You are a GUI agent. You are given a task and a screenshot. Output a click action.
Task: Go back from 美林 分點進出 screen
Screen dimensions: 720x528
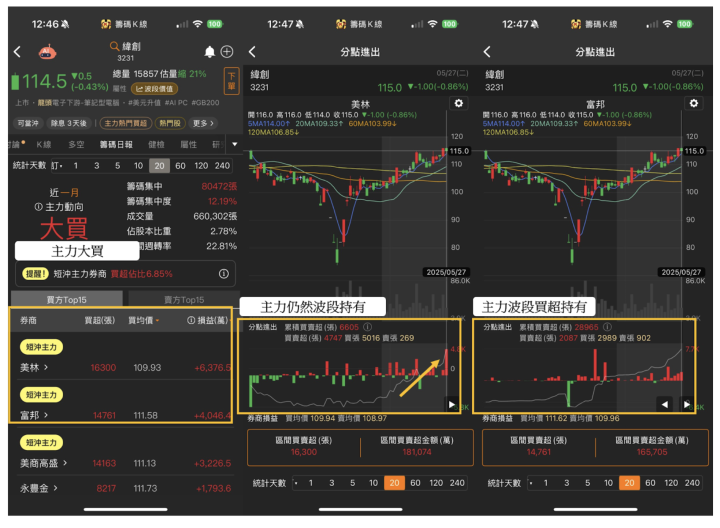click(252, 51)
